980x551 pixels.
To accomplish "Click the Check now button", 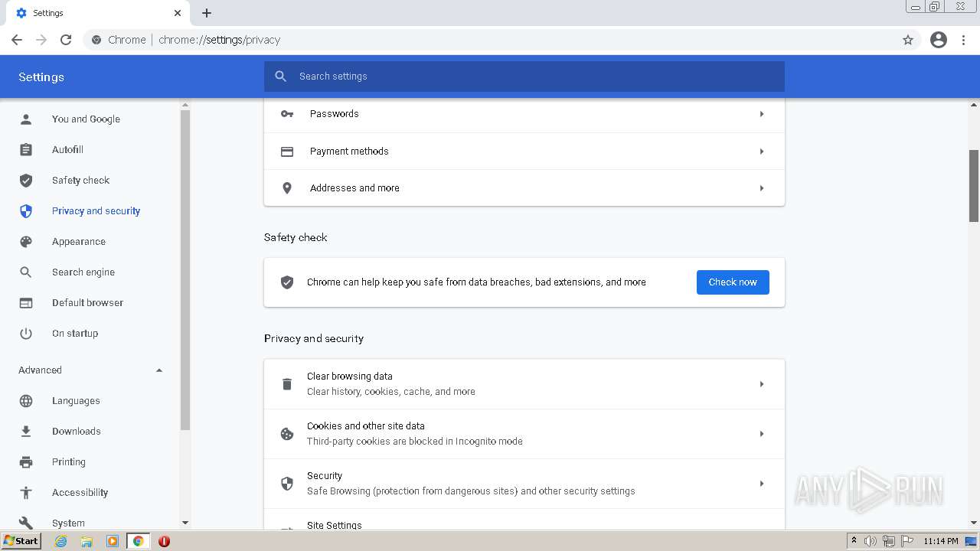I will coord(733,282).
